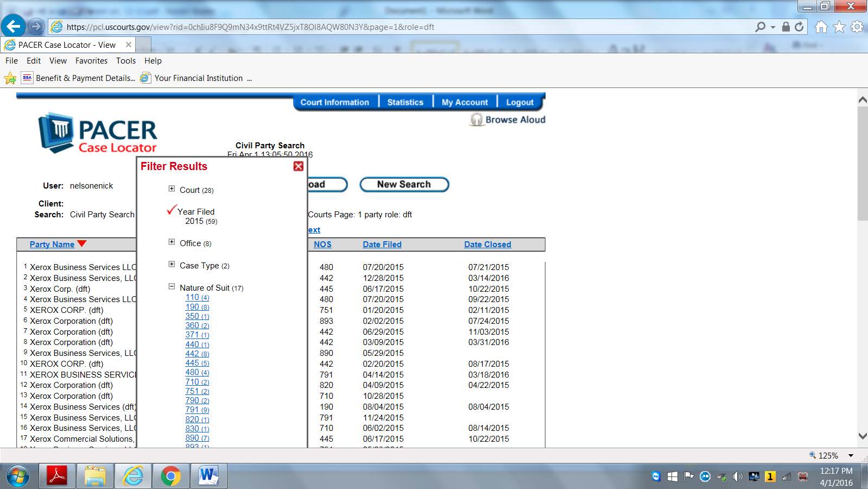The height and width of the screenshot is (489, 868).
Task: Open Internet Explorer taskbar icon
Action: click(x=132, y=477)
